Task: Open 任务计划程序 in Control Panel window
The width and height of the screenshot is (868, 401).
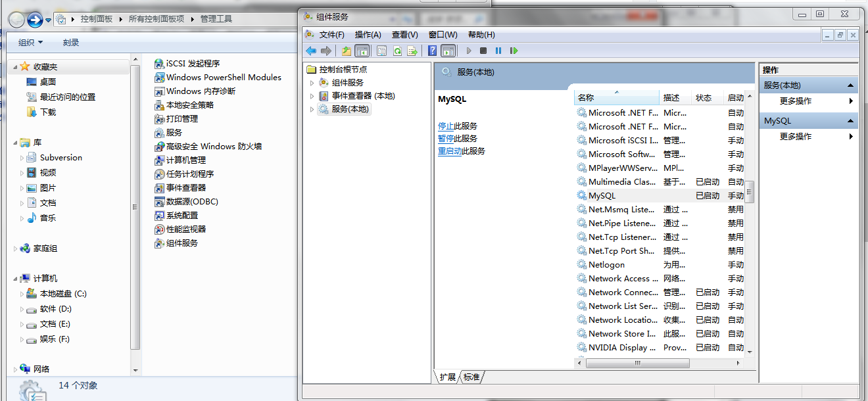Action: (183, 174)
